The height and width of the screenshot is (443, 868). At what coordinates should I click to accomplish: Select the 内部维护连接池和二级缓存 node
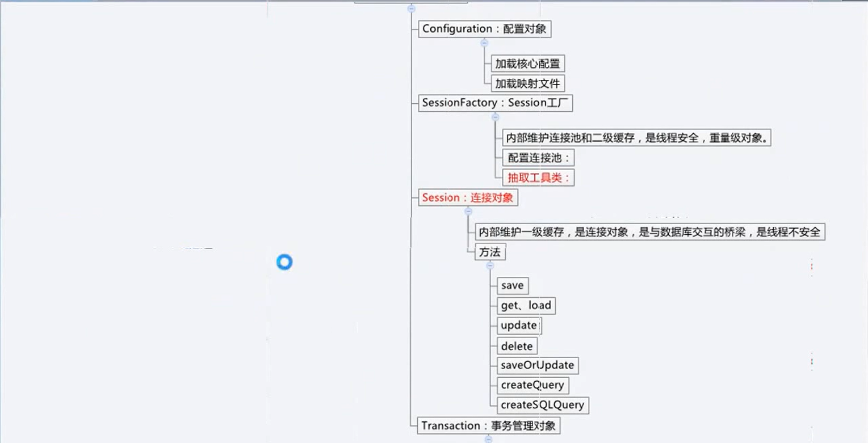(636, 138)
